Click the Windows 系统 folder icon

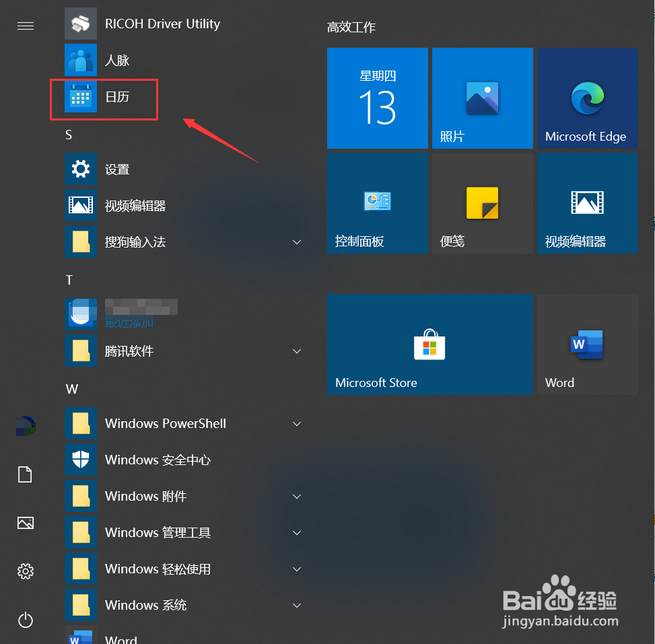tap(81, 605)
